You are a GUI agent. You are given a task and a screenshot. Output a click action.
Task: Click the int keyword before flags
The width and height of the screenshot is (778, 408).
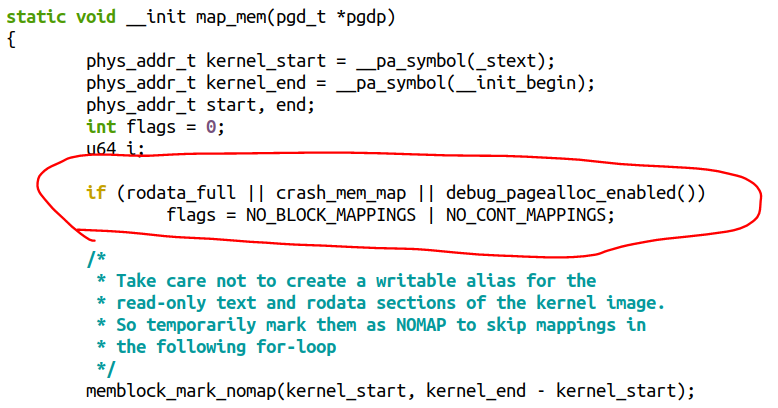click(101, 127)
